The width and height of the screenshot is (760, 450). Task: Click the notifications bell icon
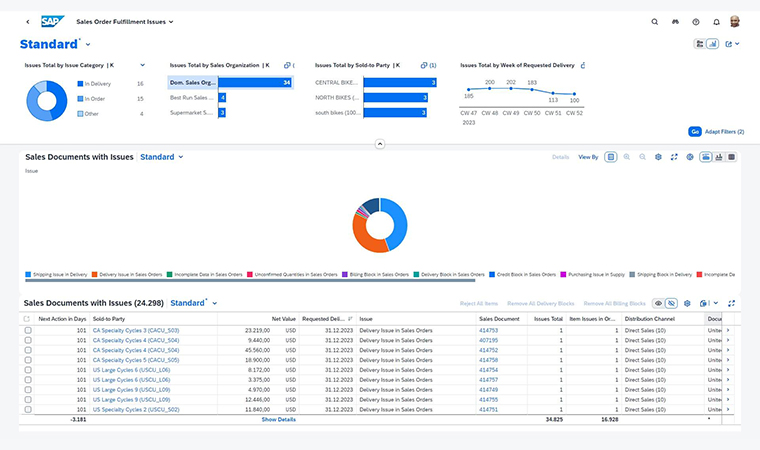[x=716, y=21]
